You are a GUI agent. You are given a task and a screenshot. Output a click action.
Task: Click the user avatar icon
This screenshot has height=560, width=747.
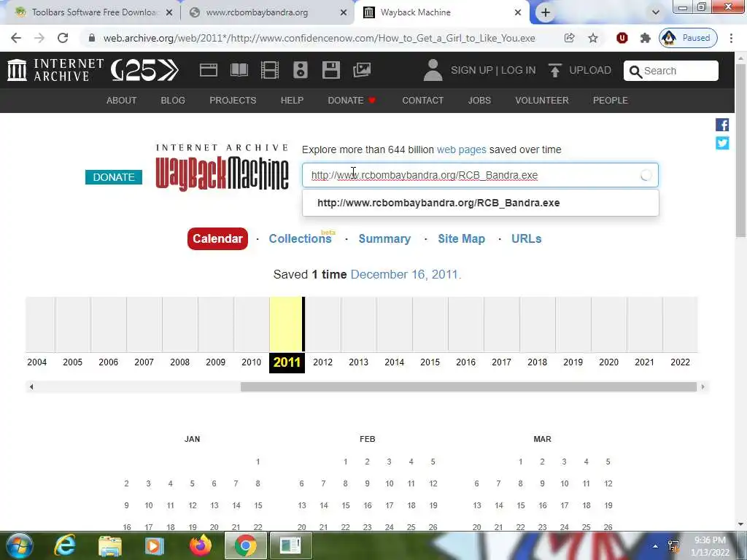coord(433,70)
